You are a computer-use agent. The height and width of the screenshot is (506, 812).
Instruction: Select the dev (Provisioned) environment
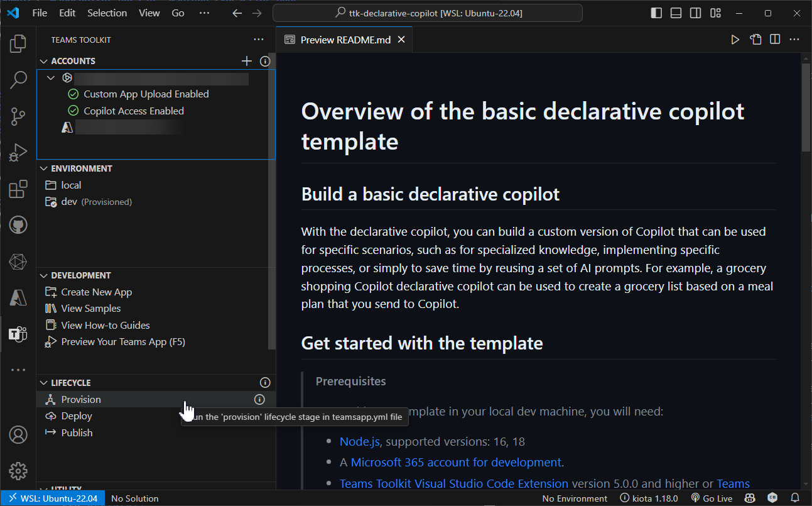[x=156, y=202]
